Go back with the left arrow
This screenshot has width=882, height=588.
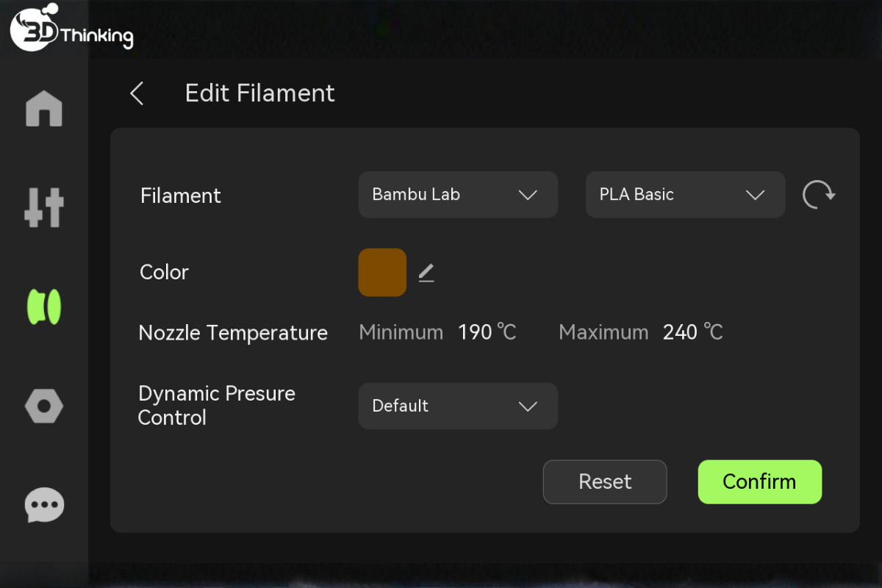[x=137, y=93]
